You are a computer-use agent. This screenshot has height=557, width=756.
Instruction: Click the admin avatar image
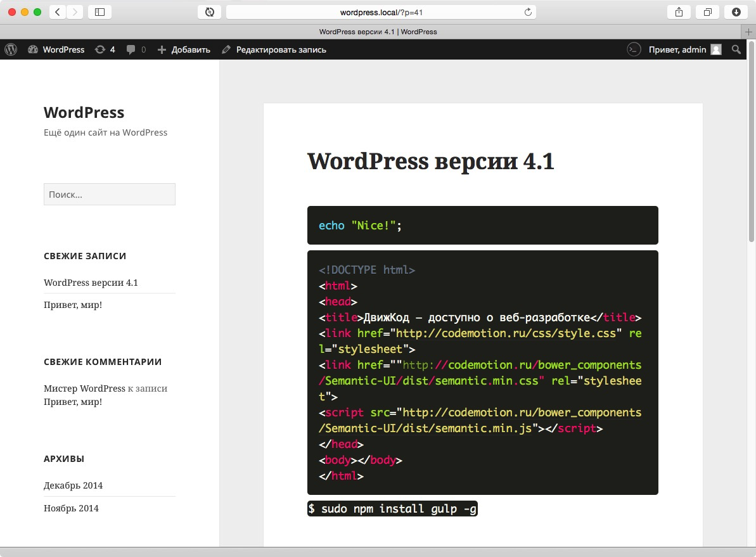[x=715, y=49]
